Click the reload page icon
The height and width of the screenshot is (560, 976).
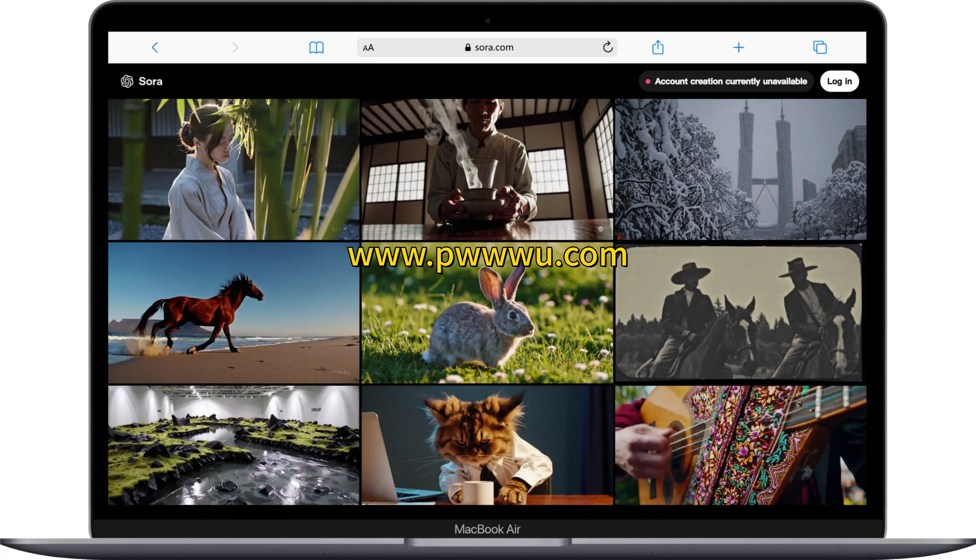(x=607, y=47)
